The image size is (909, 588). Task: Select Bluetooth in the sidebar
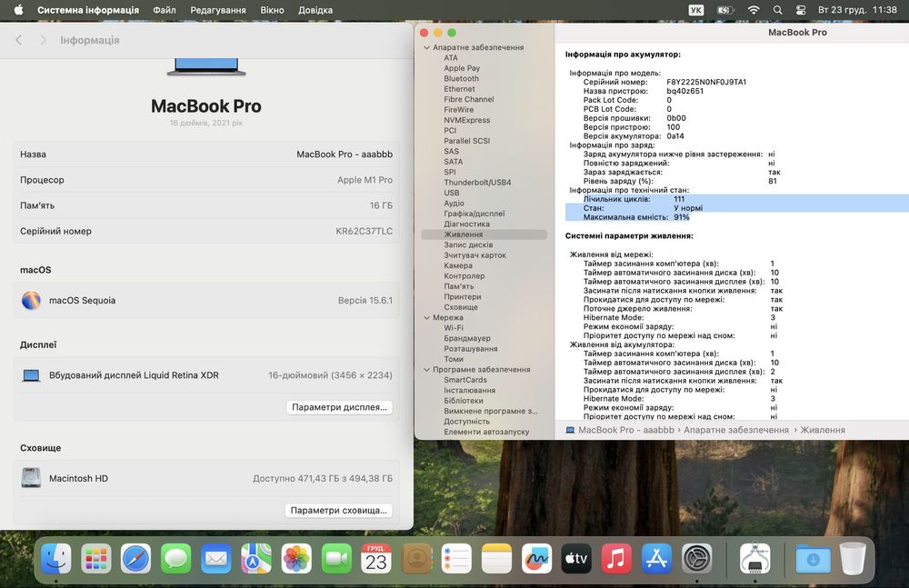click(462, 78)
